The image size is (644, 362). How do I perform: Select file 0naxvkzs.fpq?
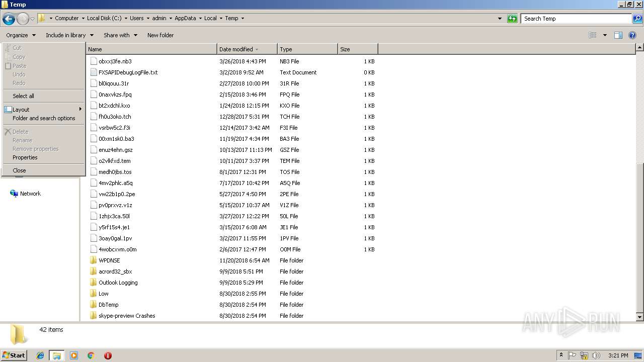click(115, 95)
